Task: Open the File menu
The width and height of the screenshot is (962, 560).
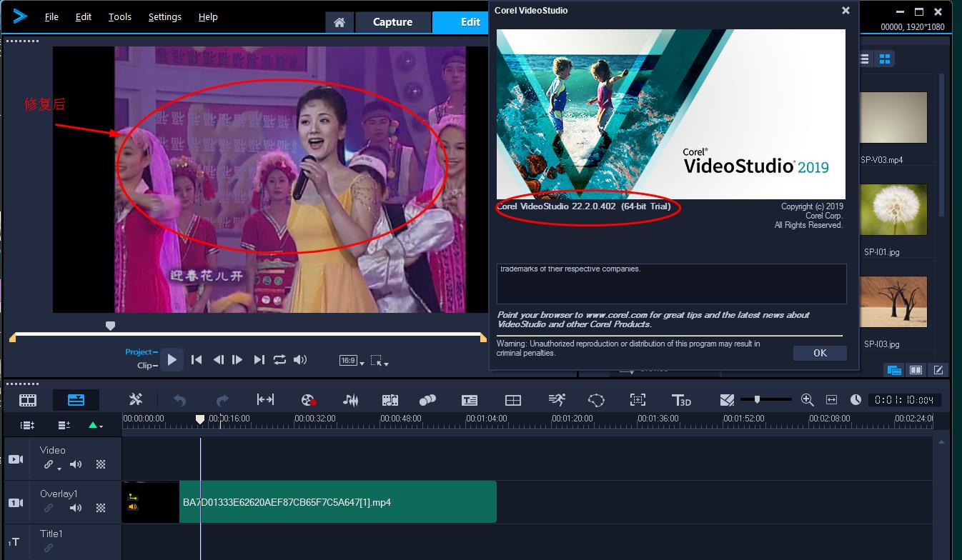Action: pos(51,16)
